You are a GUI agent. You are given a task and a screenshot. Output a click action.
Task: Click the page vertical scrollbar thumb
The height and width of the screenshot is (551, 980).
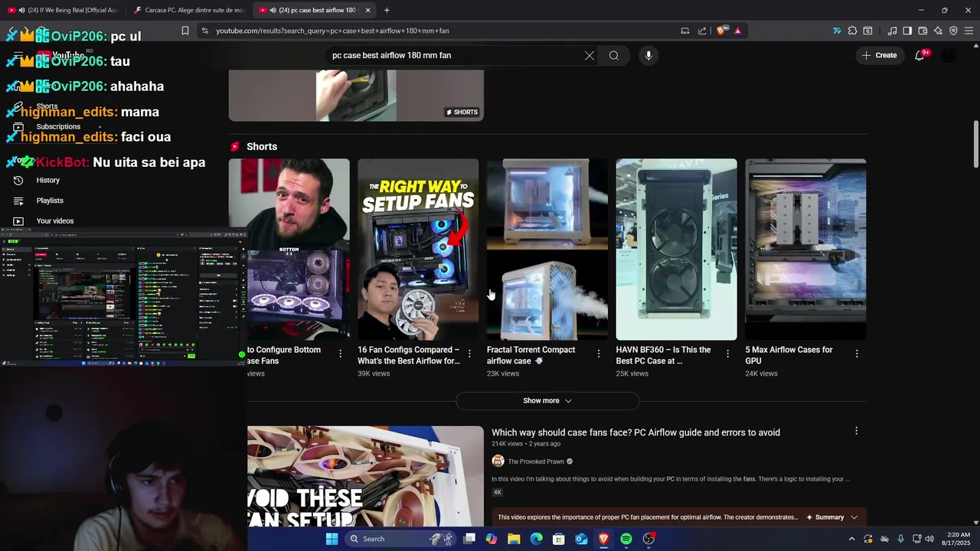[x=975, y=144]
